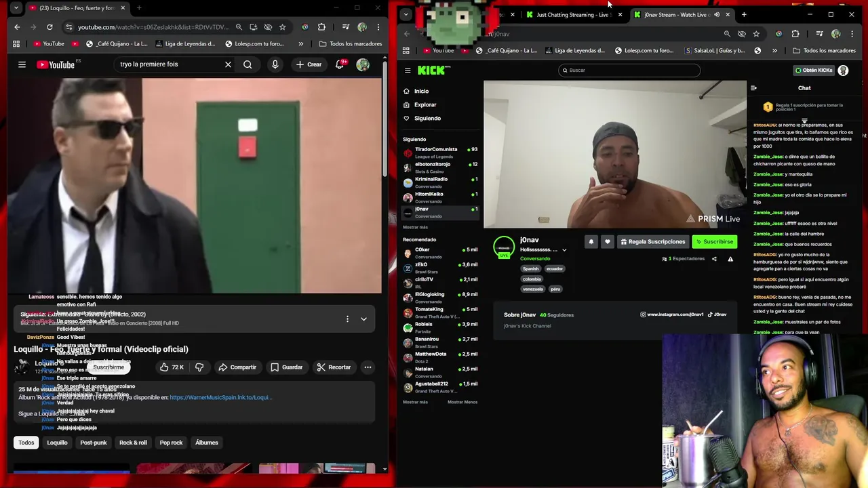
Task: Go back in the YouTube browser window
Action: point(17,27)
